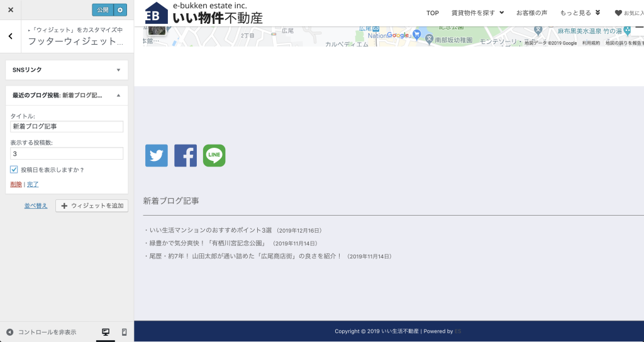Open the 賃貸物件を探す dropdown menu
The image size is (644, 342).
point(477,13)
